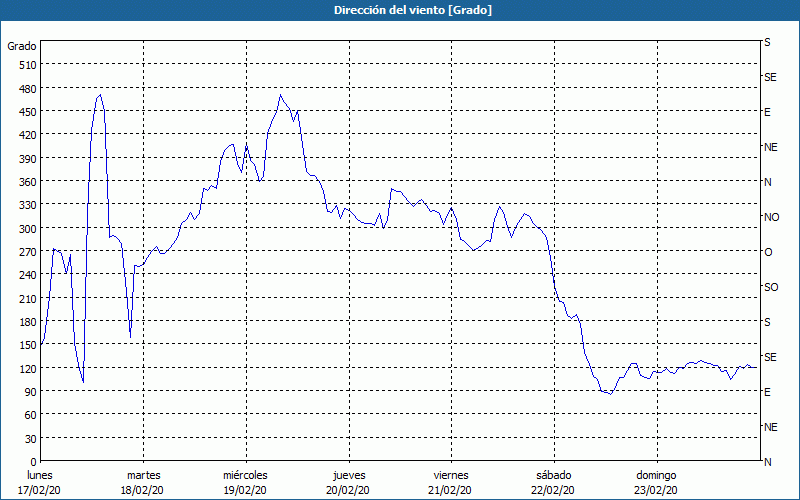Click the 360 degree axis label
This screenshot has height=500, width=800.
[x=28, y=182]
